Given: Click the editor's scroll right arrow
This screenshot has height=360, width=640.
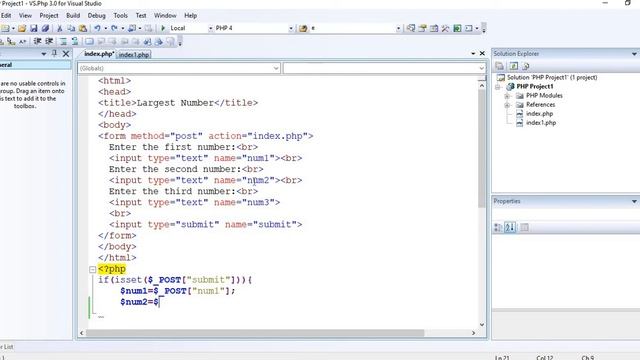Looking at the screenshot, I should pos(473,333).
